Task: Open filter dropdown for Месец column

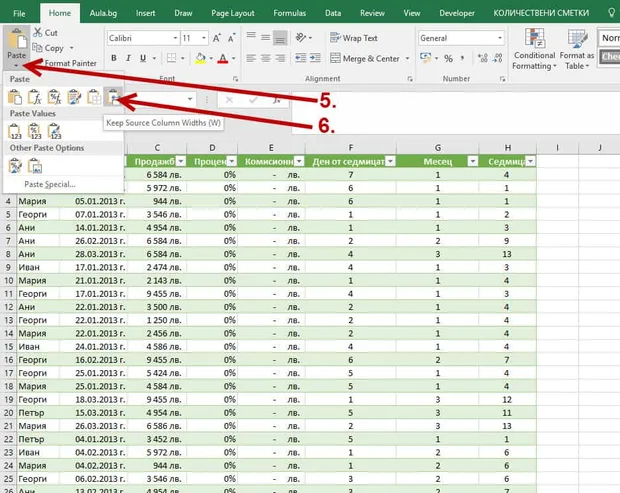Action: click(x=473, y=161)
